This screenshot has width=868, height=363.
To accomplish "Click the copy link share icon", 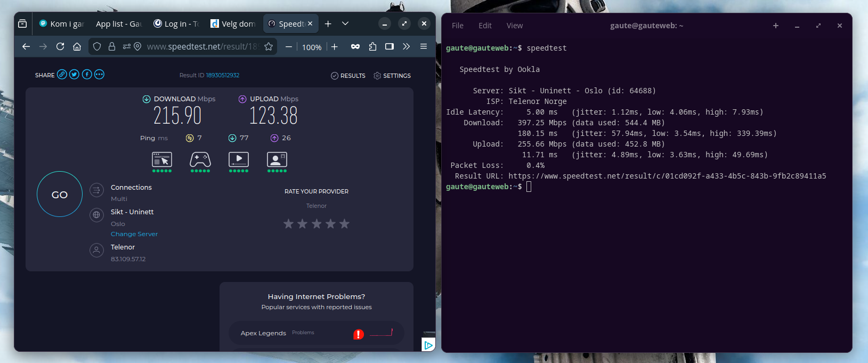I will point(62,75).
